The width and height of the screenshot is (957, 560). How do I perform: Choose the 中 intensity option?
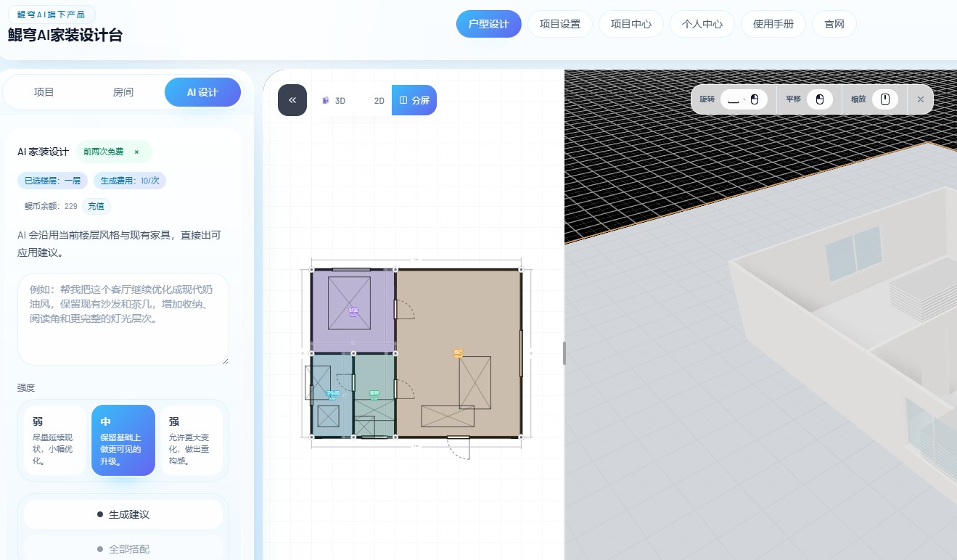point(123,440)
